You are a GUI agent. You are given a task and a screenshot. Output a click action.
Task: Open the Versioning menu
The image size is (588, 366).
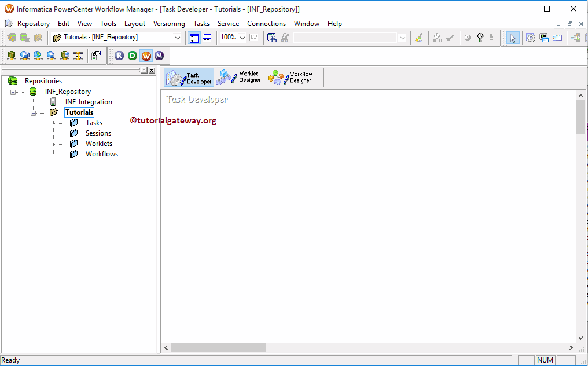[x=169, y=24]
